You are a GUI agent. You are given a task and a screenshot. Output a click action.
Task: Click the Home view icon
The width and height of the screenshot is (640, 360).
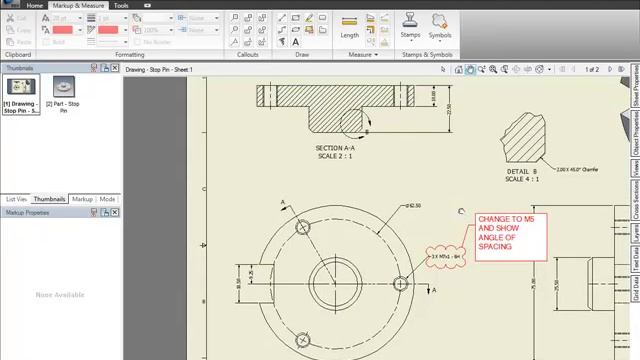tap(459, 69)
